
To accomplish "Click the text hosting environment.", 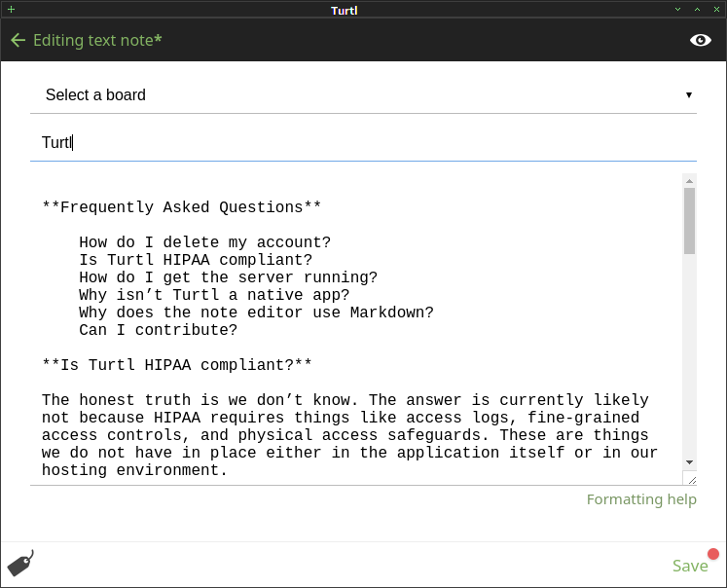I will (134, 470).
